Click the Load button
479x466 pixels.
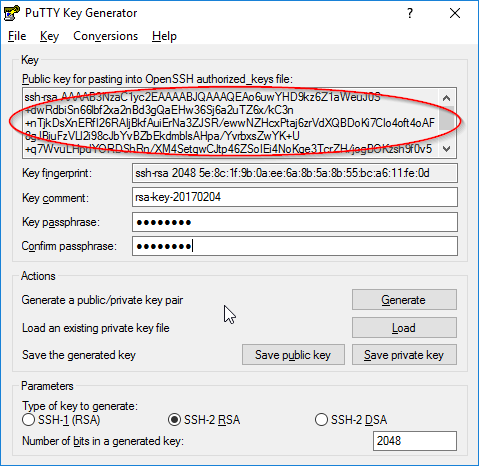404,328
